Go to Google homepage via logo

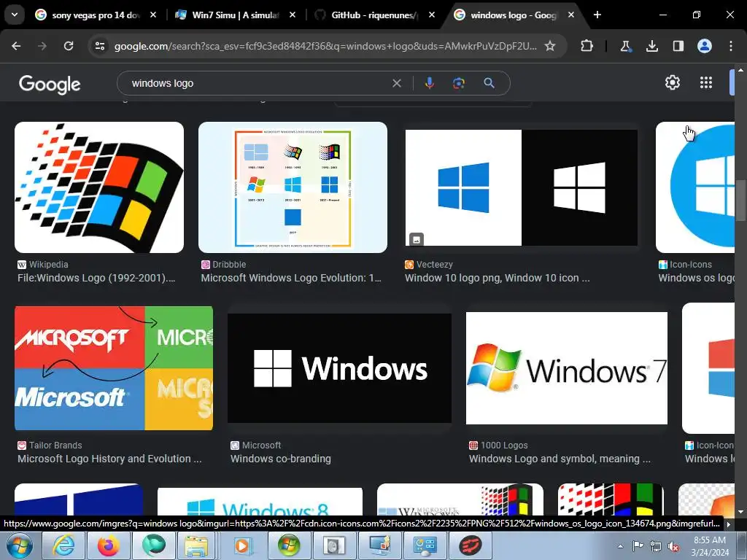click(50, 85)
